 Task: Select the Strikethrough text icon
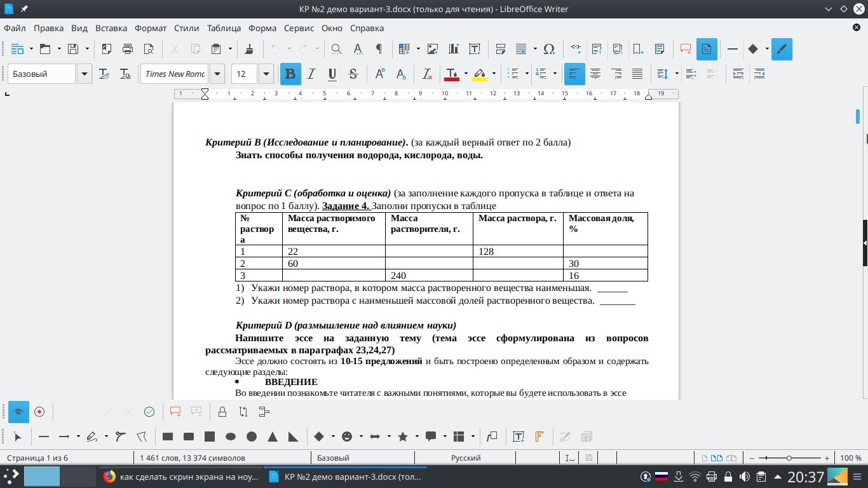point(353,74)
